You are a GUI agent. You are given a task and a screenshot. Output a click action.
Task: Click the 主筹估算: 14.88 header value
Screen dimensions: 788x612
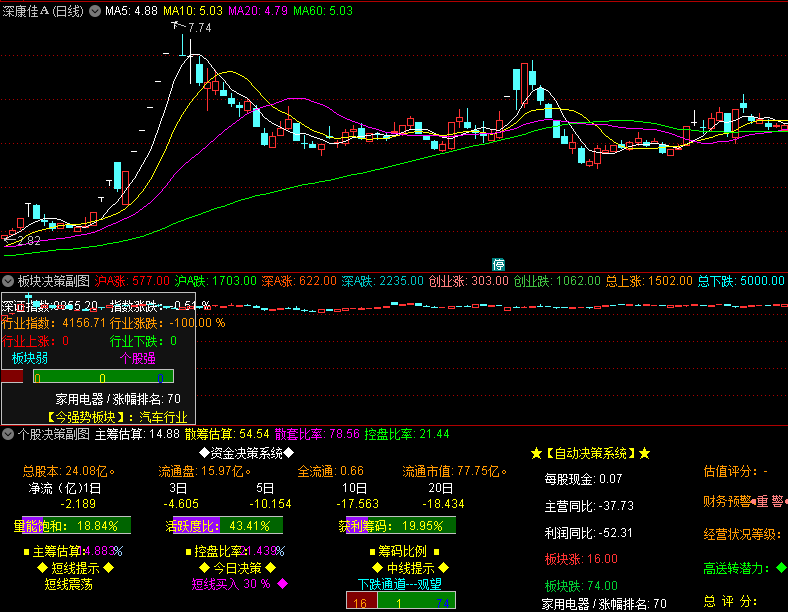click(137, 434)
